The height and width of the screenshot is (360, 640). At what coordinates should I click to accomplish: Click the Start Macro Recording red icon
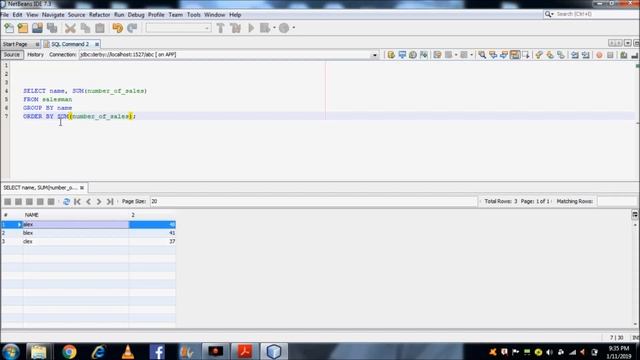coord(599,55)
